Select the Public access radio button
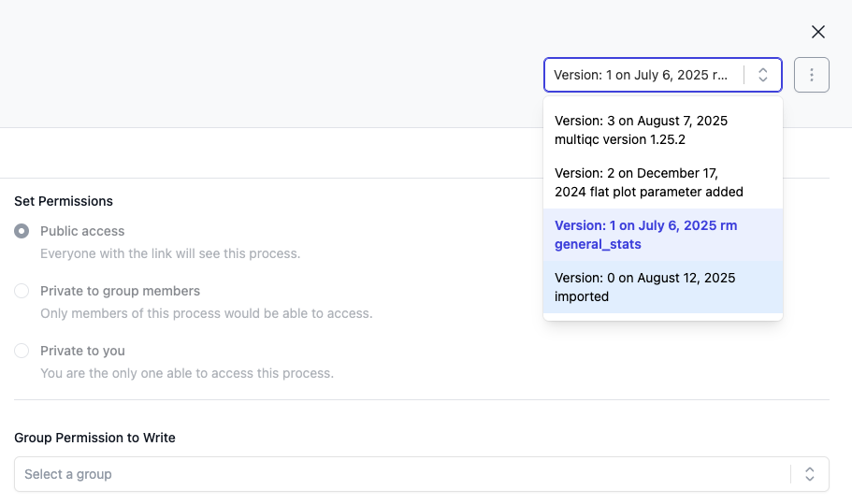The width and height of the screenshot is (852, 504). [x=22, y=231]
